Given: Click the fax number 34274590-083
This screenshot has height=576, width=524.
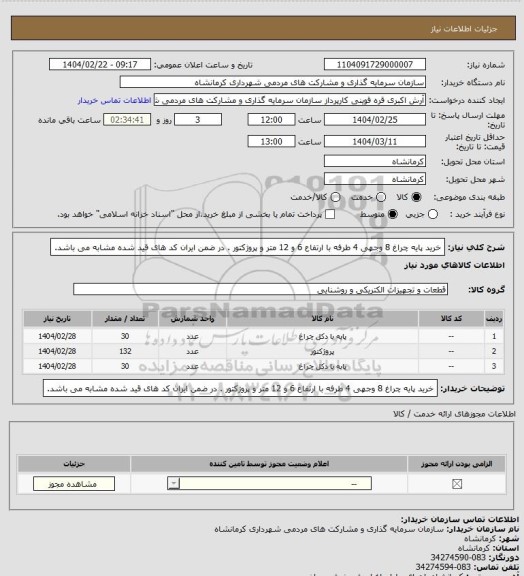Looking at the screenshot, I should 458,558.
